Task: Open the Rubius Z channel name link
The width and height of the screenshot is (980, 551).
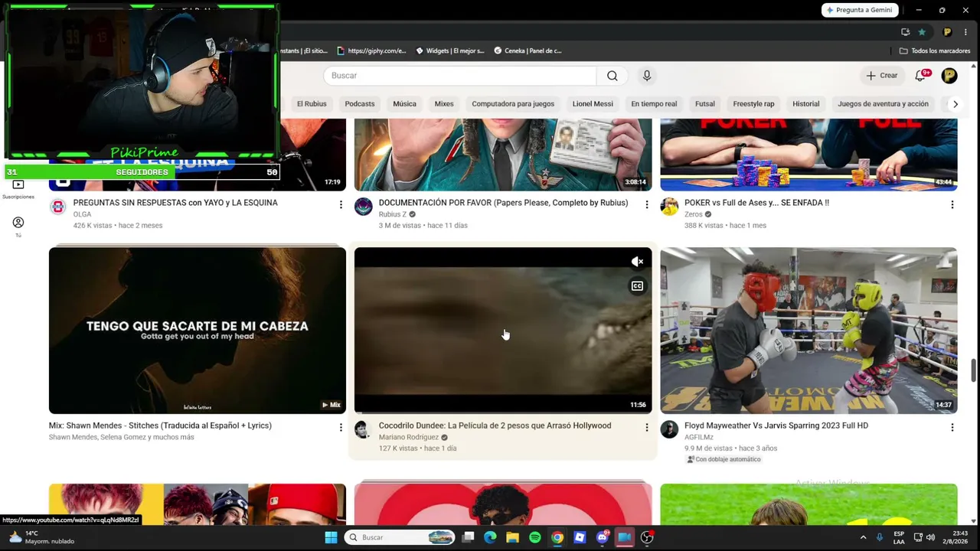Action: 393,214
